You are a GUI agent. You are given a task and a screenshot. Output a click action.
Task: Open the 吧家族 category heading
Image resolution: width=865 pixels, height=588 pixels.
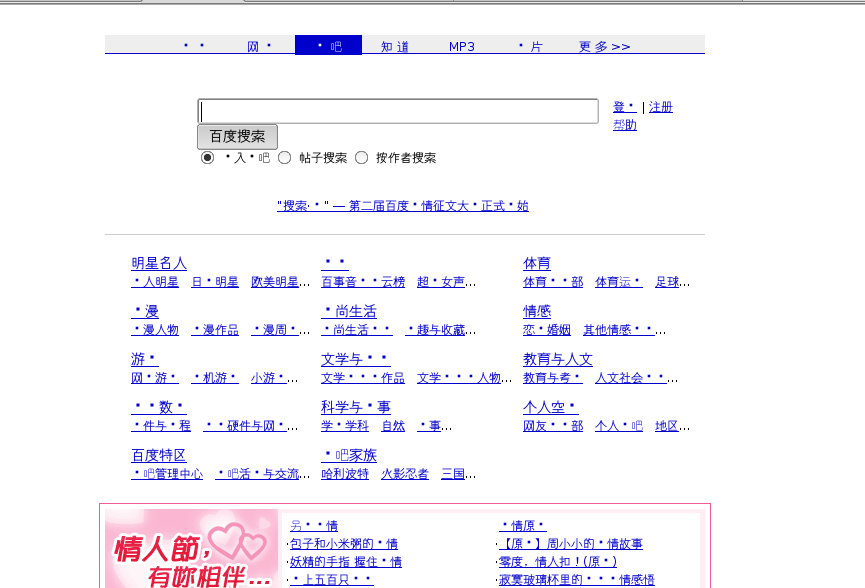coord(349,455)
